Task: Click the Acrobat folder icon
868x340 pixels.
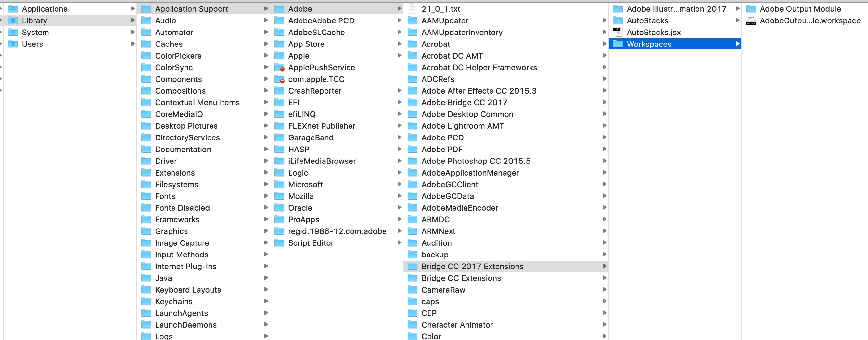Action: [413, 44]
